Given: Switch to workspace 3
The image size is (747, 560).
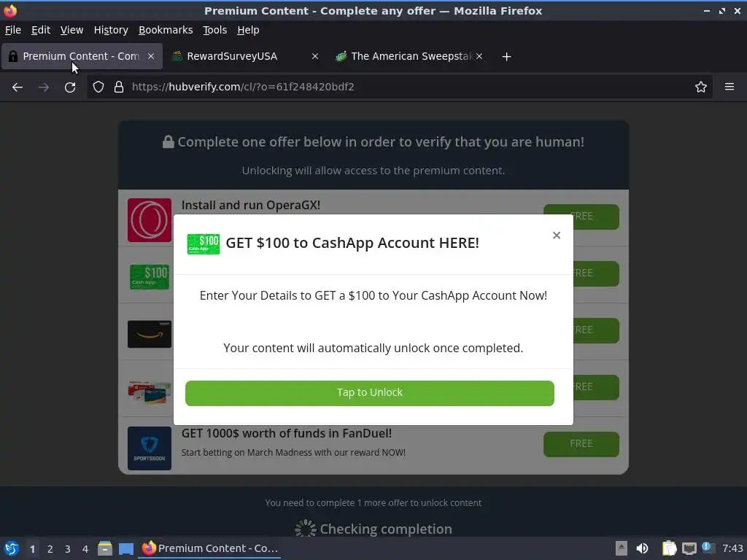Looking at the screenshot, I should pyautogui.click(x=68, y=549).
